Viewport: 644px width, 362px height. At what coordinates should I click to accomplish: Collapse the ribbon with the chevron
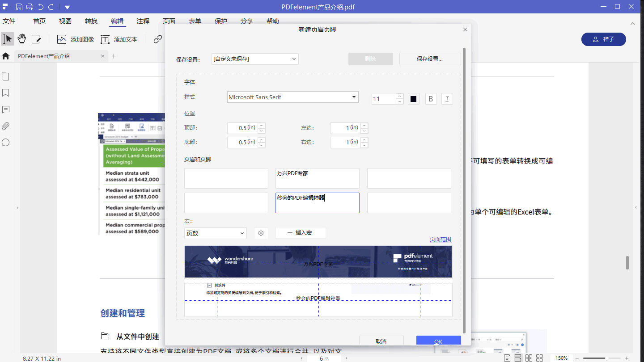(x=633, y=24)
